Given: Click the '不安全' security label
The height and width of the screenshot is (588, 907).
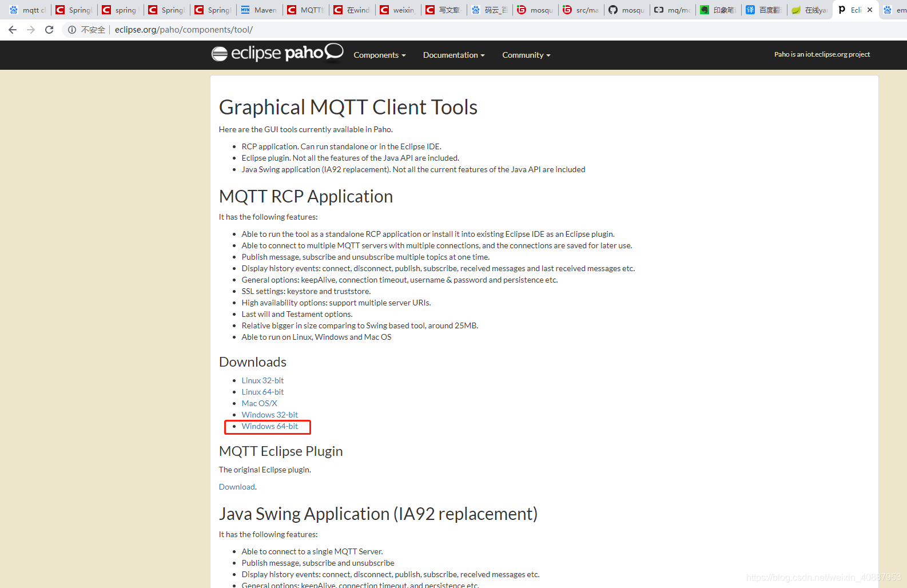Looking at the screenshot, I should [93, 30].
